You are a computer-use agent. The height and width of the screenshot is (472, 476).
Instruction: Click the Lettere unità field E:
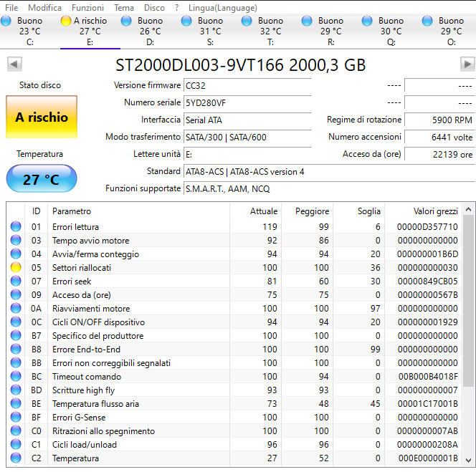(x=248, y=155)
